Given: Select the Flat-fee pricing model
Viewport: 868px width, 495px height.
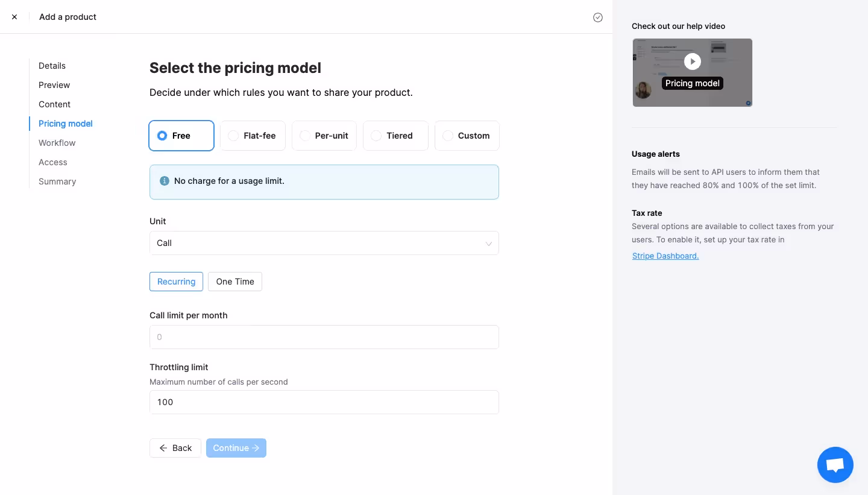Looking at the screenshot, I should pos(253,136).
